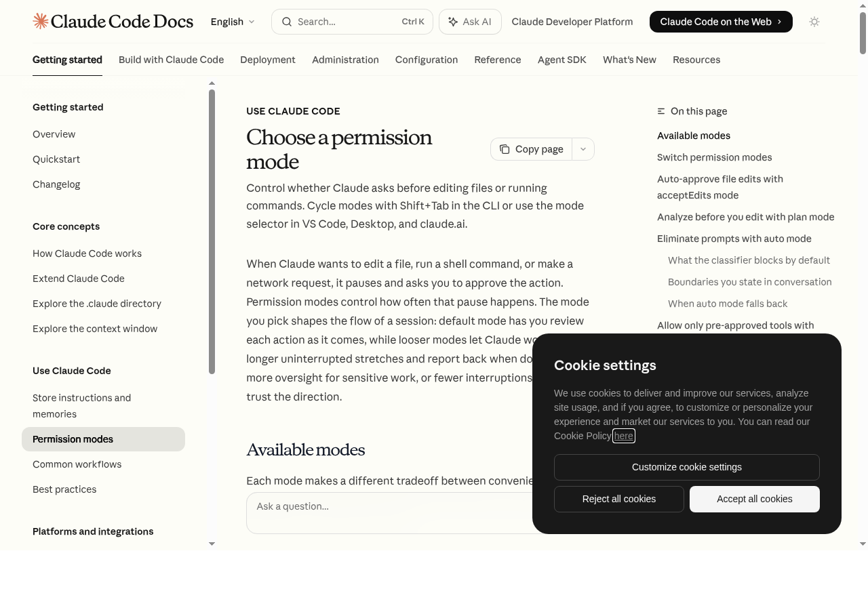Image resolution: width=868 pixels, height=610 pixels.
Task: Click the "On this page" outline icon
Action: 661,110
